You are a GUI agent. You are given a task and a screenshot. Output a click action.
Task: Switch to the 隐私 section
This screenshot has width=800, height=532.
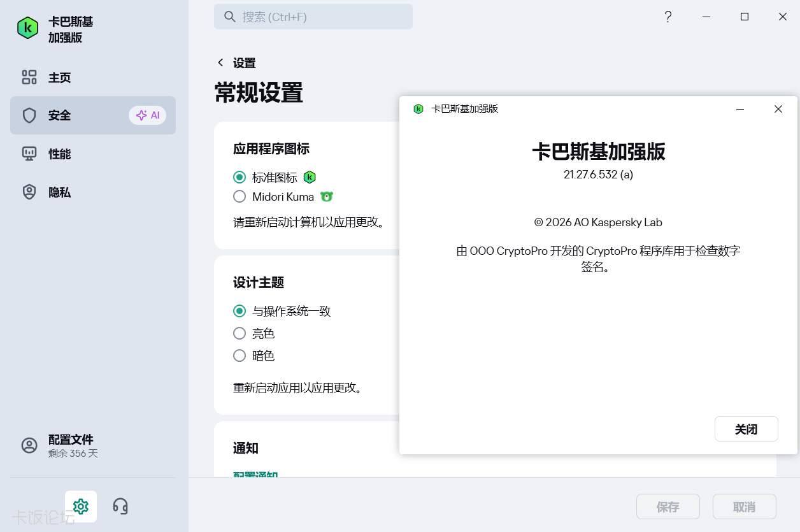point(93,192)
